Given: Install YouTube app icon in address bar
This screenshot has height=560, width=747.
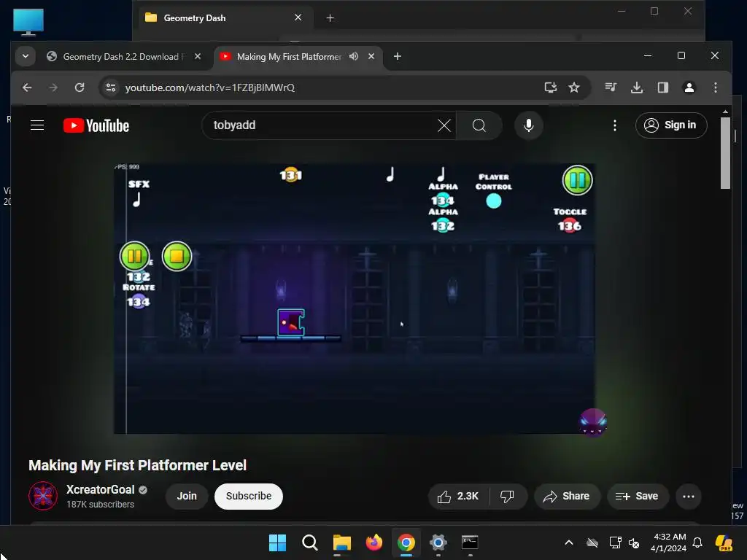Looking at the screenshot, I should pyautogui.click(x=550, y=87).
